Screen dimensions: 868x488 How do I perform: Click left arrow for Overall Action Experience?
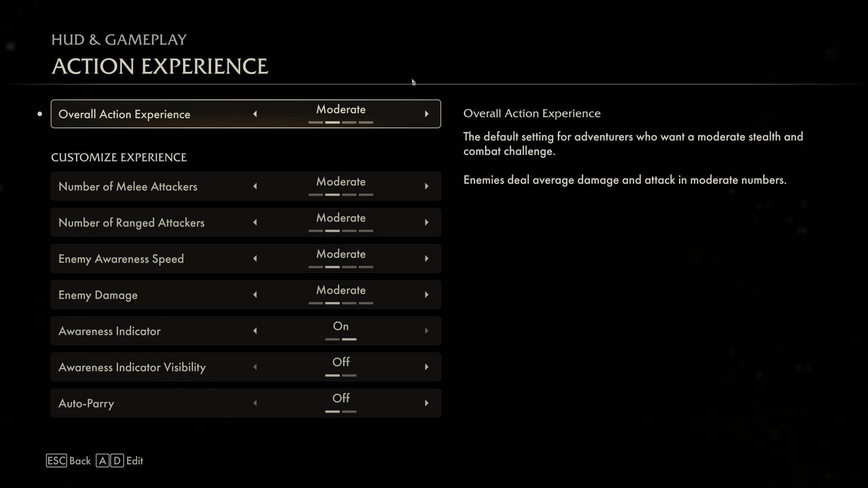(x=255, y=114)
